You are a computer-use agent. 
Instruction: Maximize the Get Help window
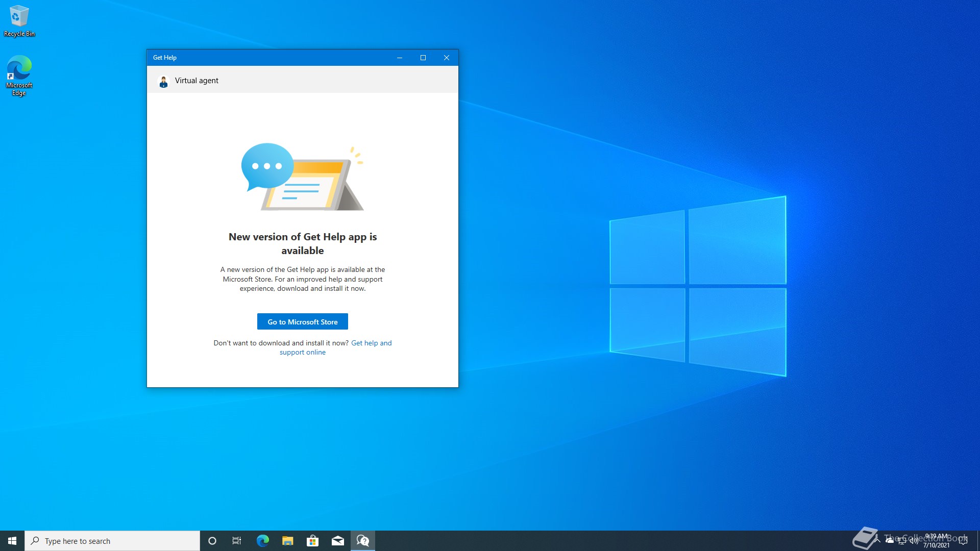pos(423,58)
